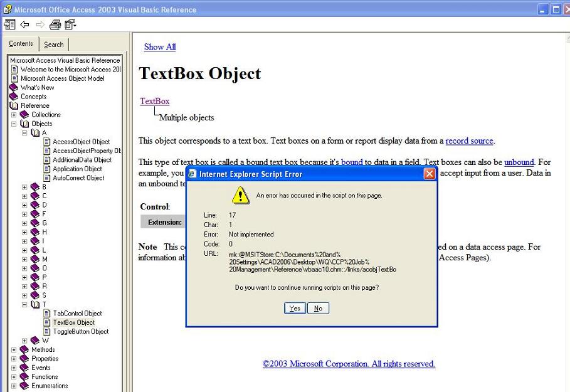Click the Extension row under Control
This screenshot has height=392, width=570.
click(x=163, y=222)
